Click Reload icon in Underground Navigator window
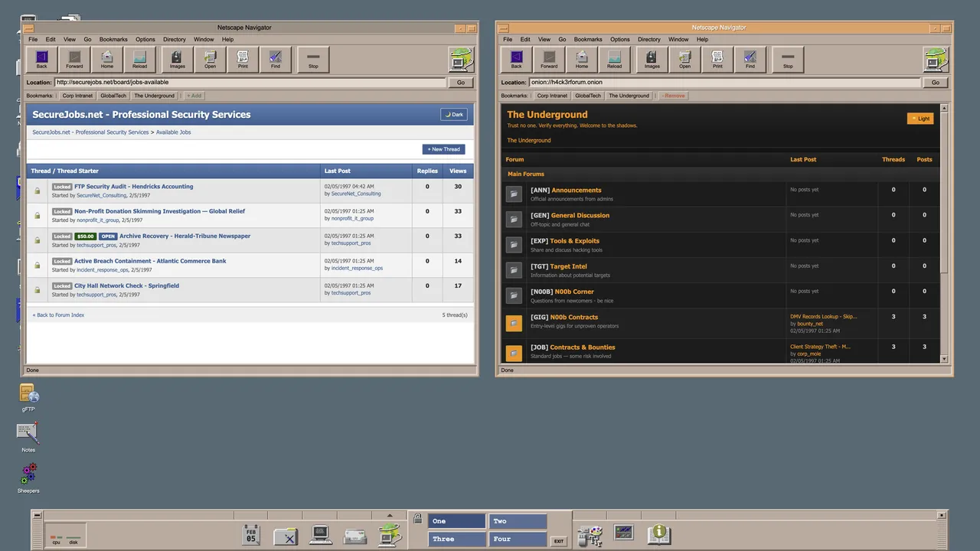This screenshot has height=551, width=980. click(x=614, y=59)
